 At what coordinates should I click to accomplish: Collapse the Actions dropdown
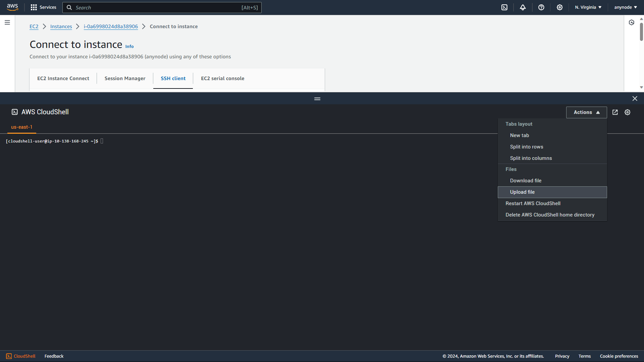(x=586, y=112)
